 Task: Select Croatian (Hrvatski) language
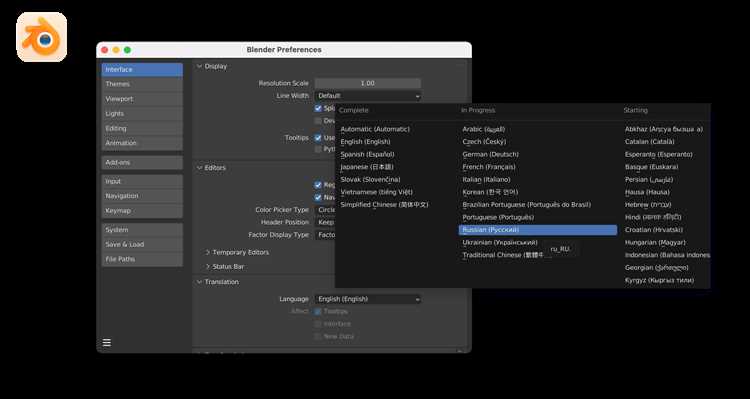[x=654, y=230]
